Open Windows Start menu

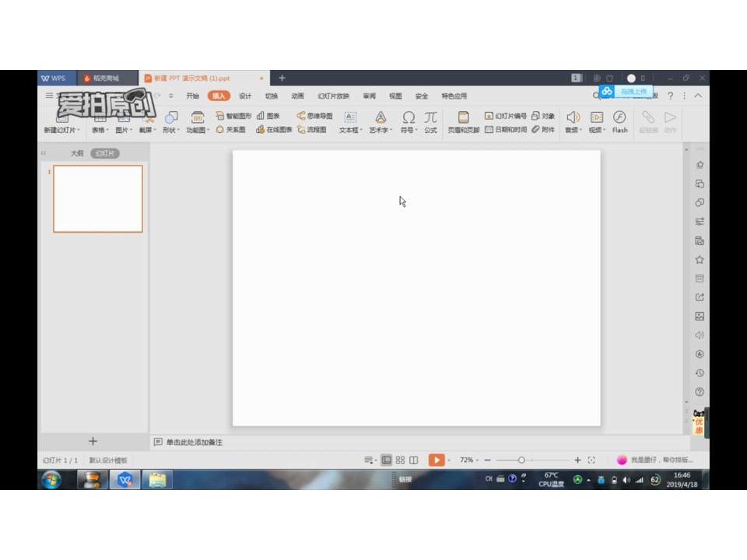[51, 480]
